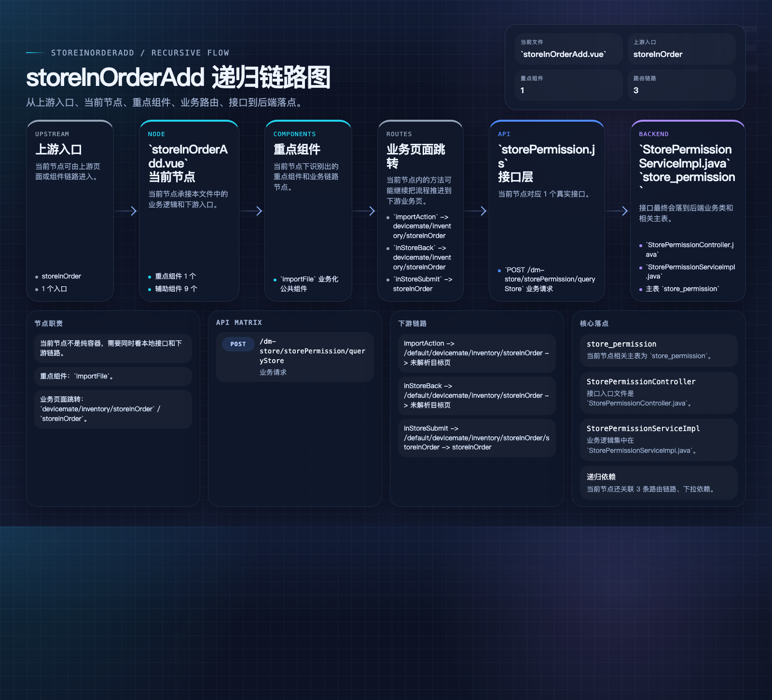The width and height of the screenshot is (772, 700).
Task: Click the 核心落点 panel title
Action: pos(594,323)
